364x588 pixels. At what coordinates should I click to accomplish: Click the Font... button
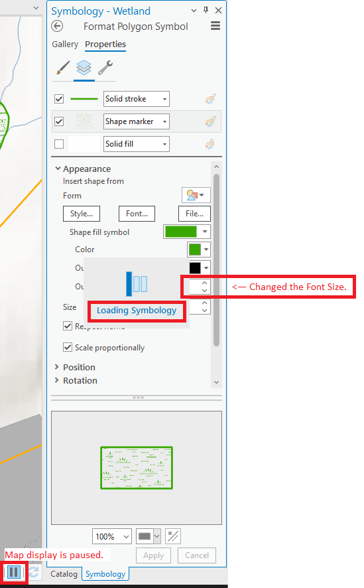(137, 214)
